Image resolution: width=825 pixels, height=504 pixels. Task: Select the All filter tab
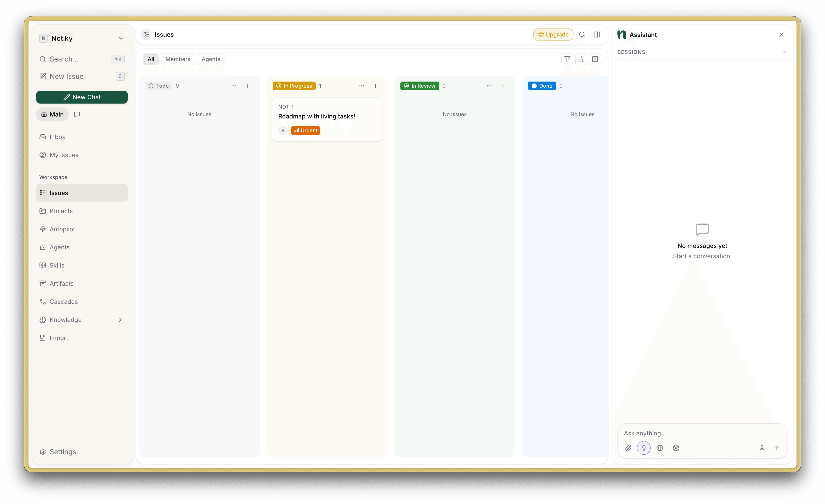pyautogui.click(x=151, y=59)
